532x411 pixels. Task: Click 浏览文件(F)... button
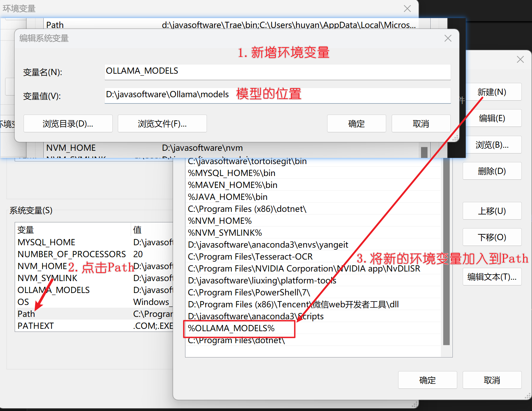click(162, 123)
